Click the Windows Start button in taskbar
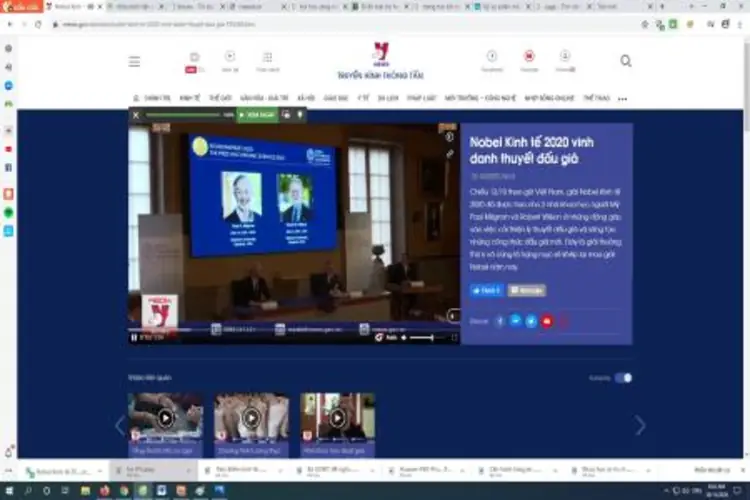This screenshot has width=750, height=500. coord(8,490)
